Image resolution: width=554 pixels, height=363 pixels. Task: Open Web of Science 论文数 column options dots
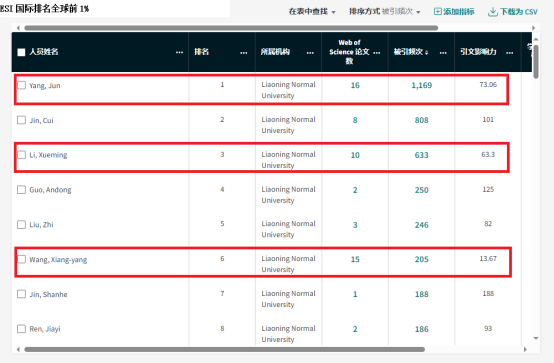377,52
